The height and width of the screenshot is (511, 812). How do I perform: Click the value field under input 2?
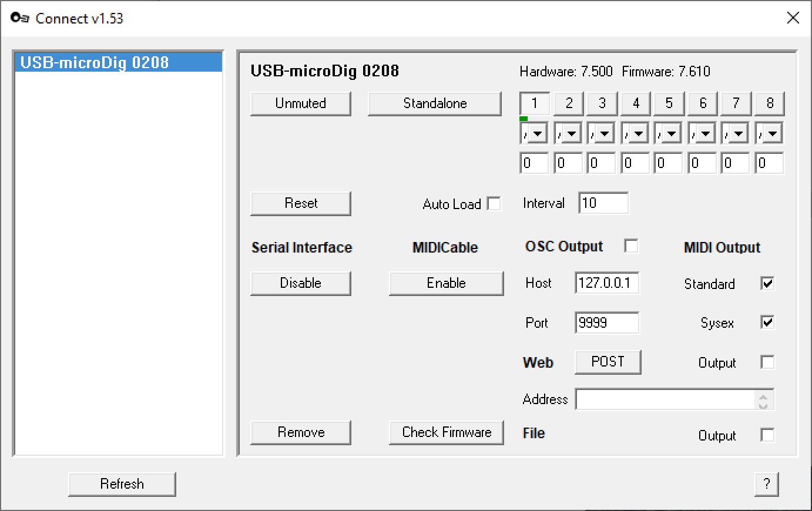tap(568, 163)
